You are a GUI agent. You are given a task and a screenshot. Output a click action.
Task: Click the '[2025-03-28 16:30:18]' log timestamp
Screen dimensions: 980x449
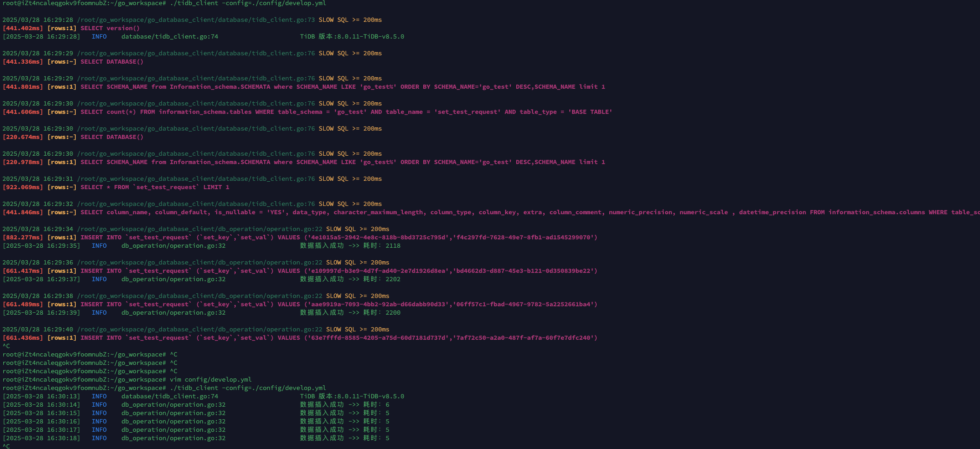41,438
